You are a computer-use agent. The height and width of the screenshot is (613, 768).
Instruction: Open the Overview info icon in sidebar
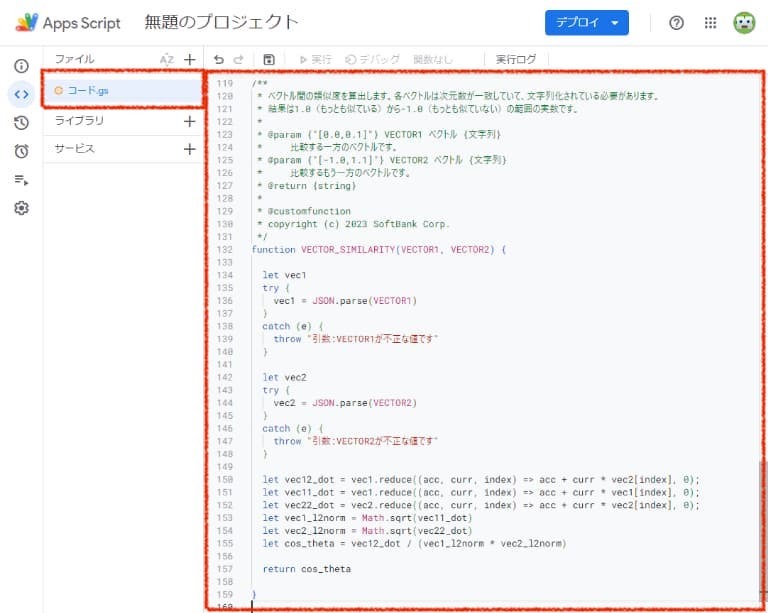21,66
